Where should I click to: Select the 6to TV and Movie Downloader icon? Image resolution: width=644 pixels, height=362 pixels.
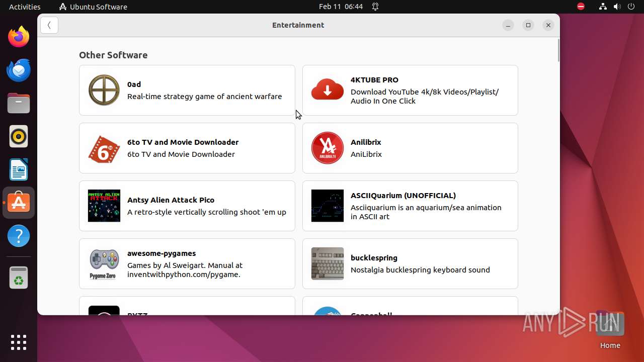click(x=104, y=148)
